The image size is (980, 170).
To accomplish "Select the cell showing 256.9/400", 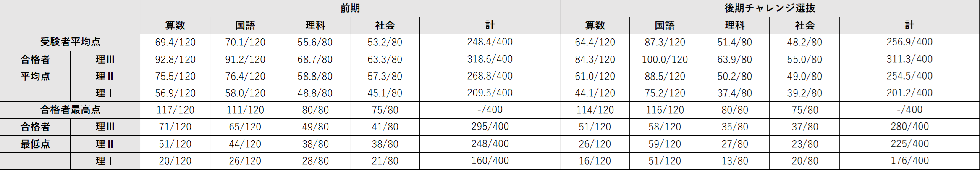I will coord(909,42).
